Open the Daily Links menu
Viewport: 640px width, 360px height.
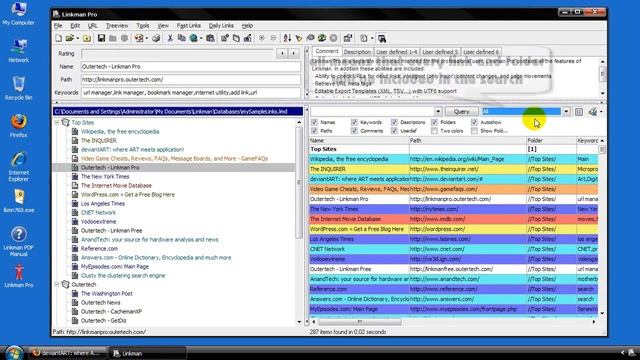(x=221, y=26)
